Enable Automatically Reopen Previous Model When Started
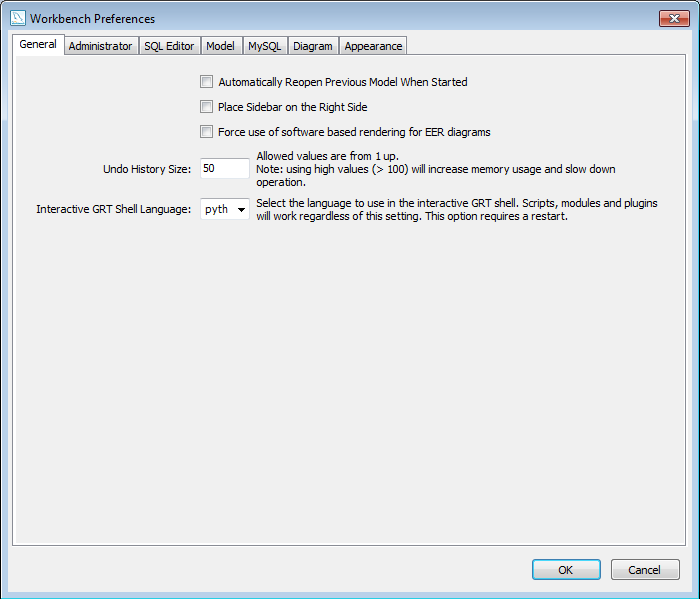700x599 pixels. pos(207,82)
